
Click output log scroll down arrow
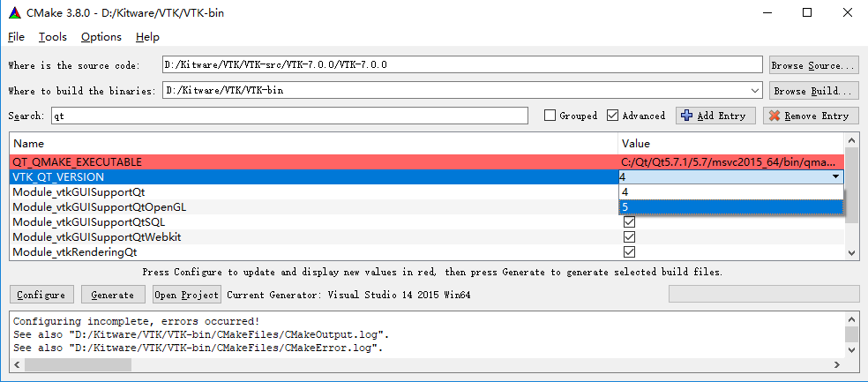pyautogui.click(x=852, y=350)
